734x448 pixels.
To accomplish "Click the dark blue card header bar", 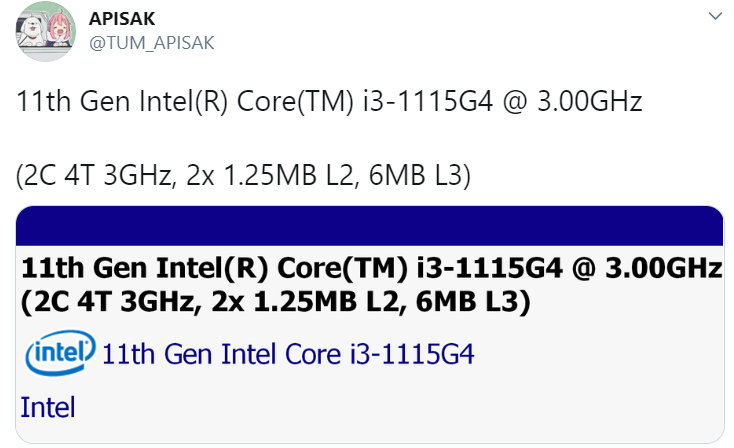I will coord(369,226).
